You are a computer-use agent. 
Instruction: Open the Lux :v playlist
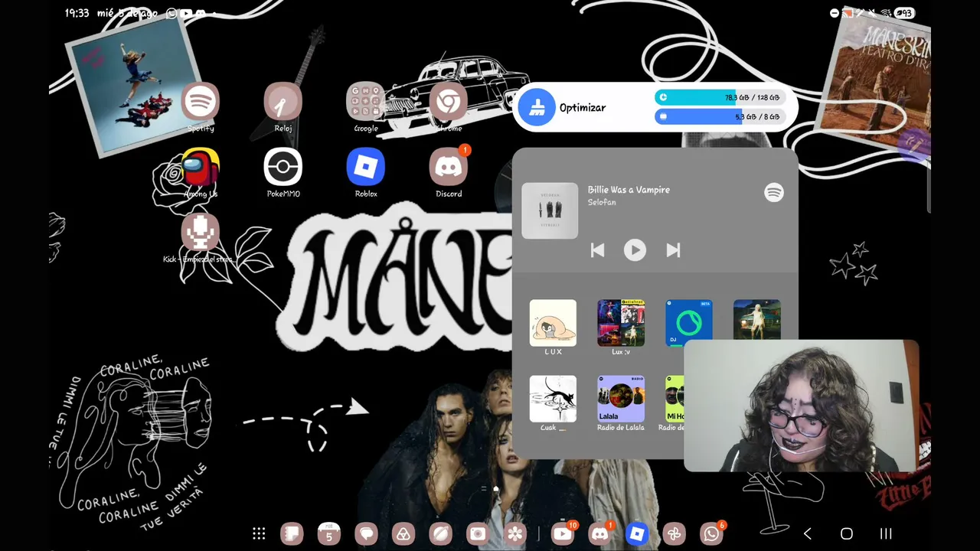coord(621,323)
